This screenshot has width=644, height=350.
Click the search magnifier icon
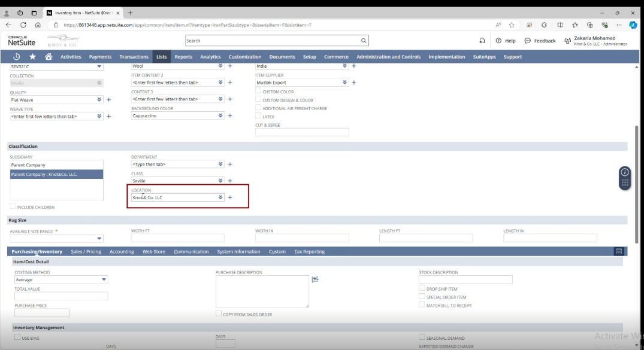click(364, 41)
